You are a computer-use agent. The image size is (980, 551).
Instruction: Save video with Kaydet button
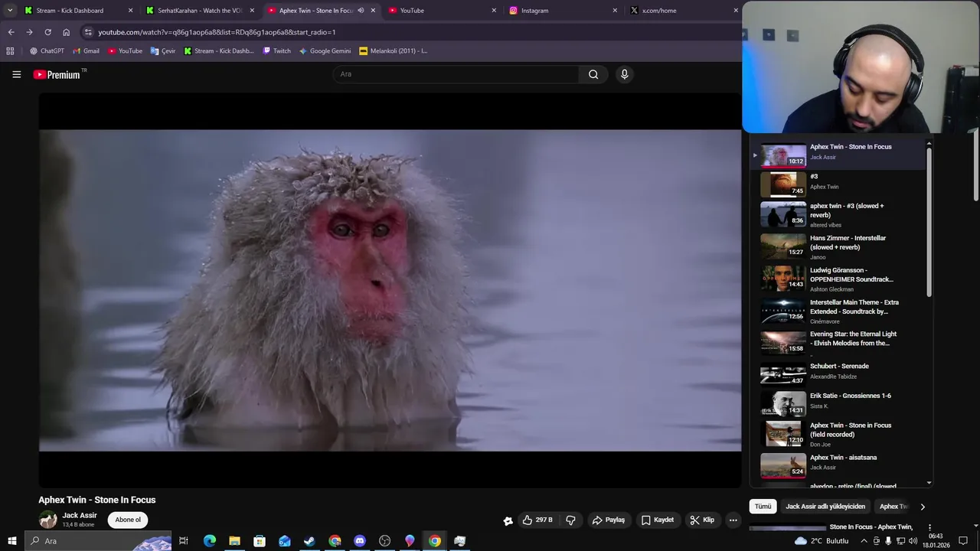point(658,520)
